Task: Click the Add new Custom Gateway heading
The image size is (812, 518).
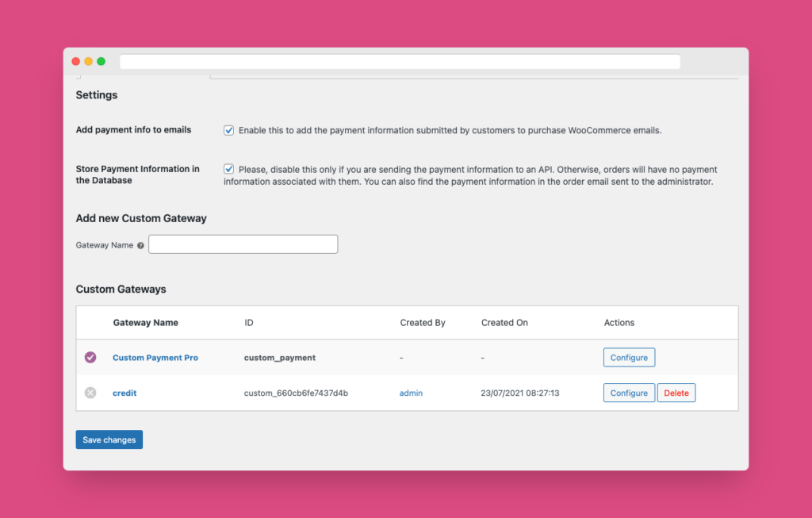Action: tap(141, 218)
